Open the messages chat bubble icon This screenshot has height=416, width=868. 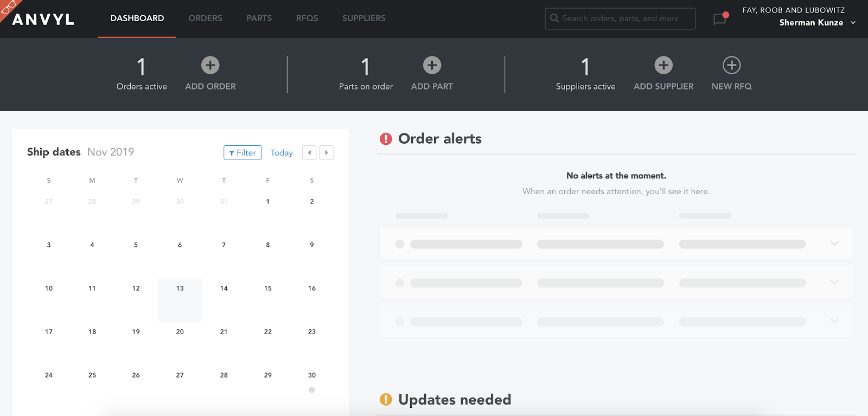pos(720,20)
